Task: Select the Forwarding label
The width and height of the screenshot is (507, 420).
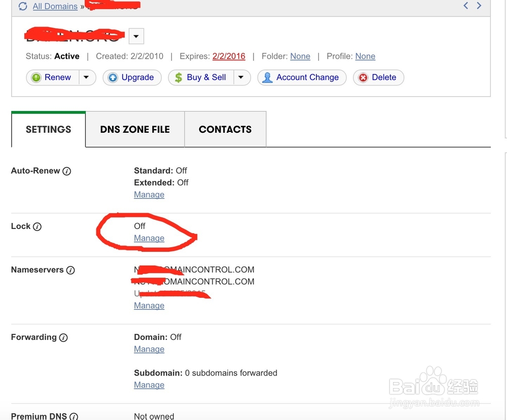Action: click(x=33, y=337)
